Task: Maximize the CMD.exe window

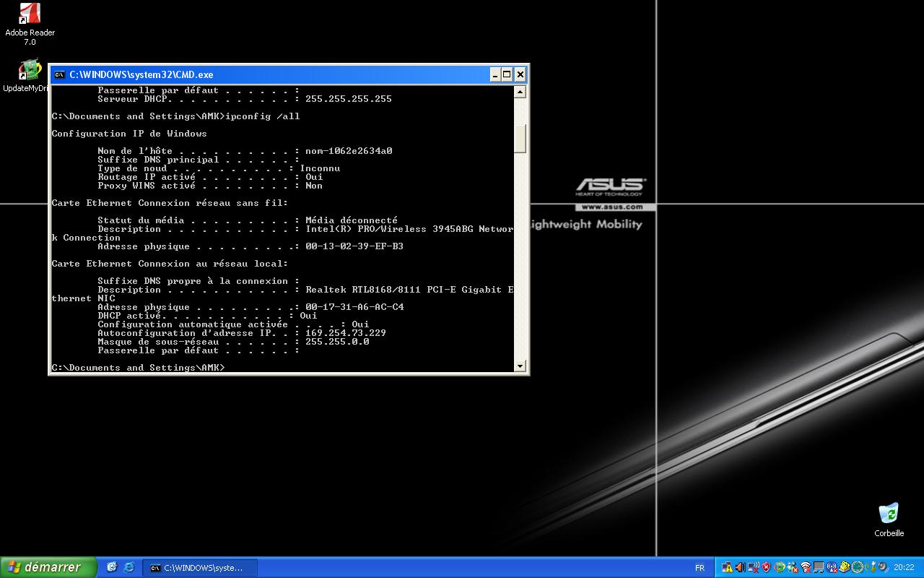Action: pyautogui.click(x=507, y=74)
